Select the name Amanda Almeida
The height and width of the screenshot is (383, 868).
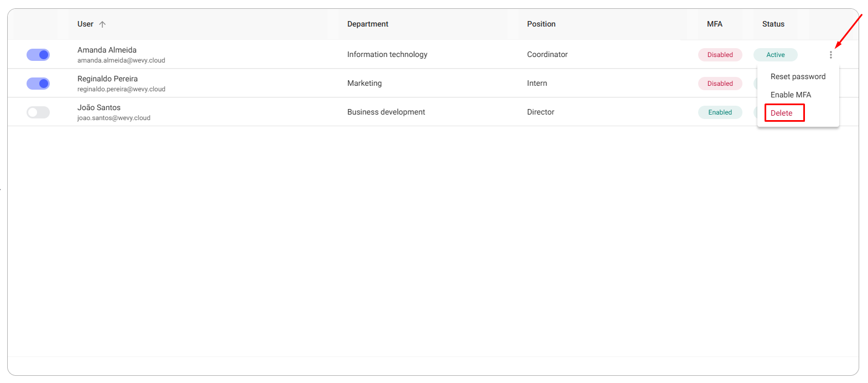tap(107, 50)
